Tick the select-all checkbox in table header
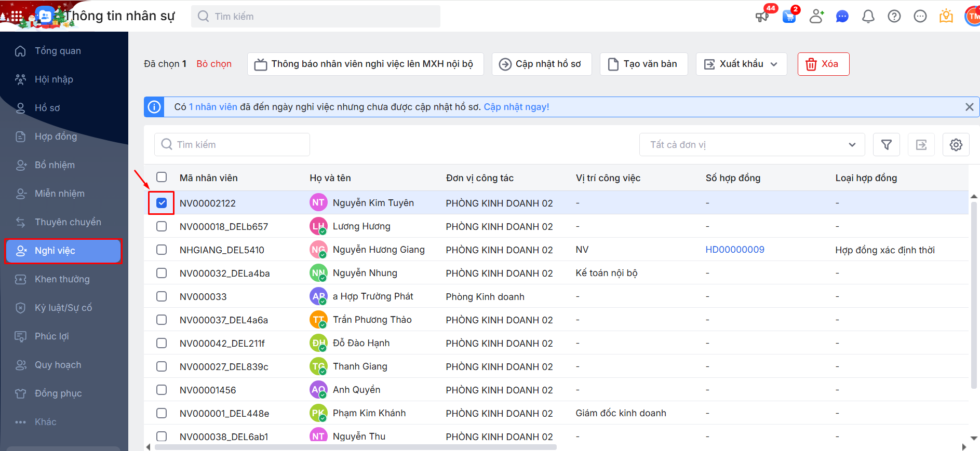 click(162, 177)
